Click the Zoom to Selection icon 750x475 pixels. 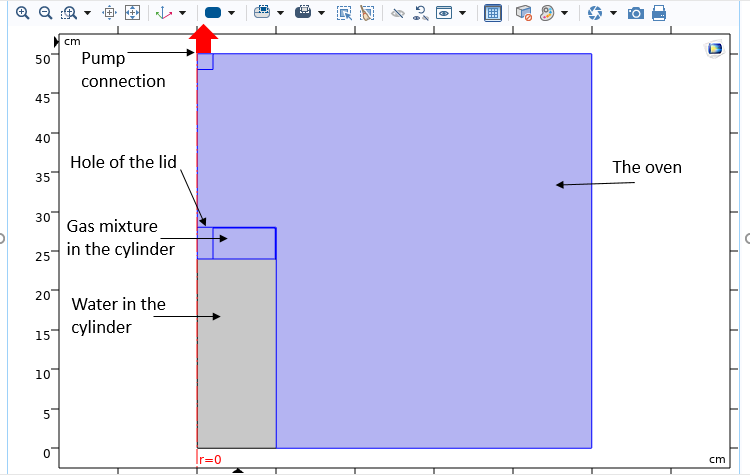click(110, 13)
